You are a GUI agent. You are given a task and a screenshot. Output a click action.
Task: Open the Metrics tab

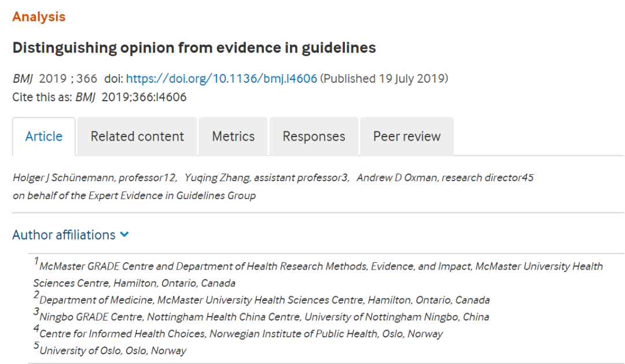(x=233, y=137)
